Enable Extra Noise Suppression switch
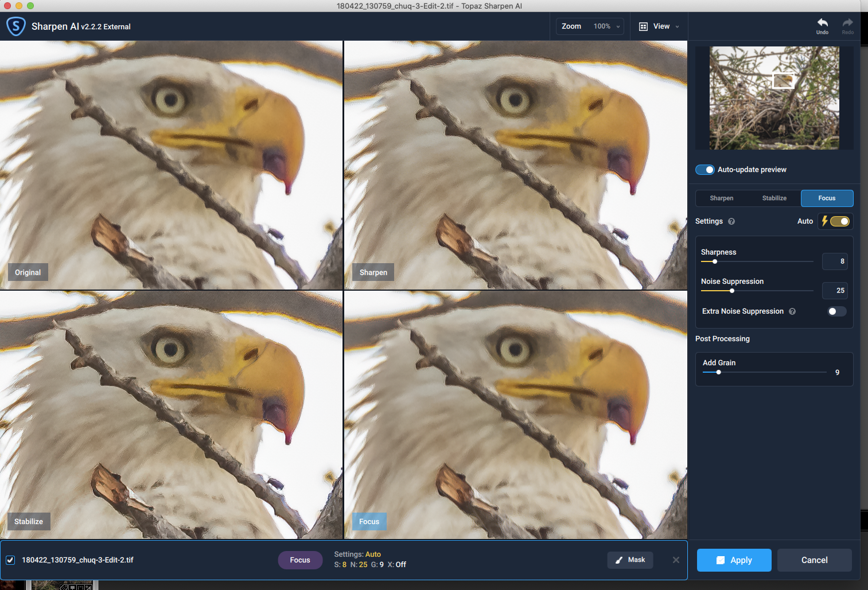This screenshot has width=868, height=590. (x=837, y=311)
